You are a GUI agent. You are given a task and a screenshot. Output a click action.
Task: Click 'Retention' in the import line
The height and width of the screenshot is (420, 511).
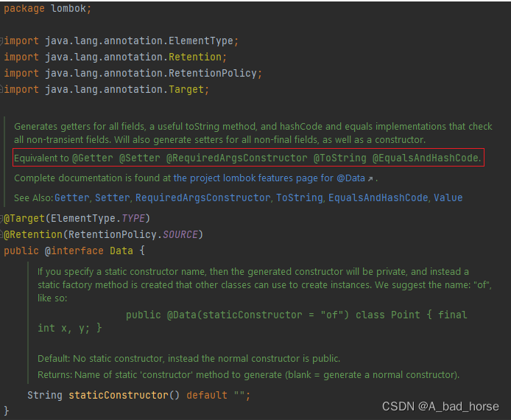point(195,57)
